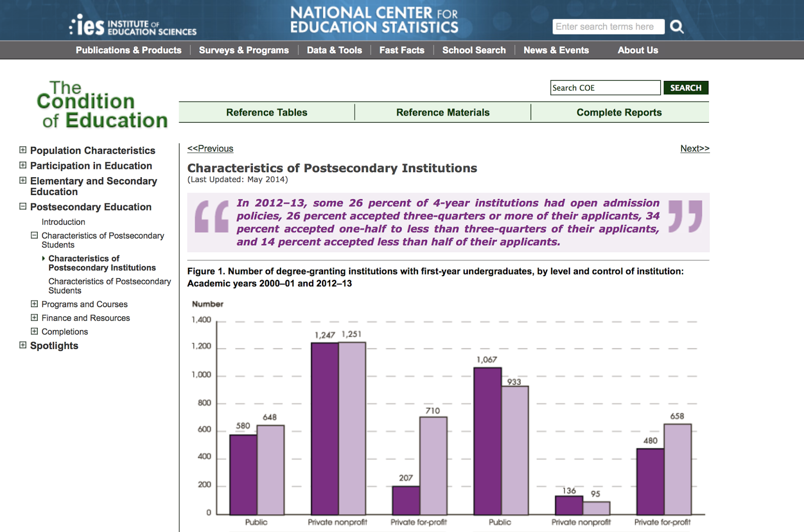Click the bar labeled 933
The image size is (804, 532).
pyautogui.click(x=515, y=451)
